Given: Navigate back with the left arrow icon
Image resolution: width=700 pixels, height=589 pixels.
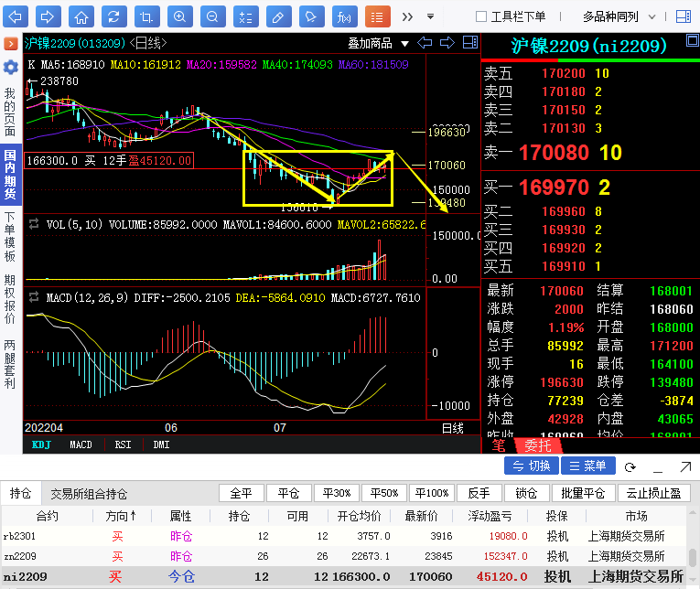Looking at the screenshot, I should [16, 16].
